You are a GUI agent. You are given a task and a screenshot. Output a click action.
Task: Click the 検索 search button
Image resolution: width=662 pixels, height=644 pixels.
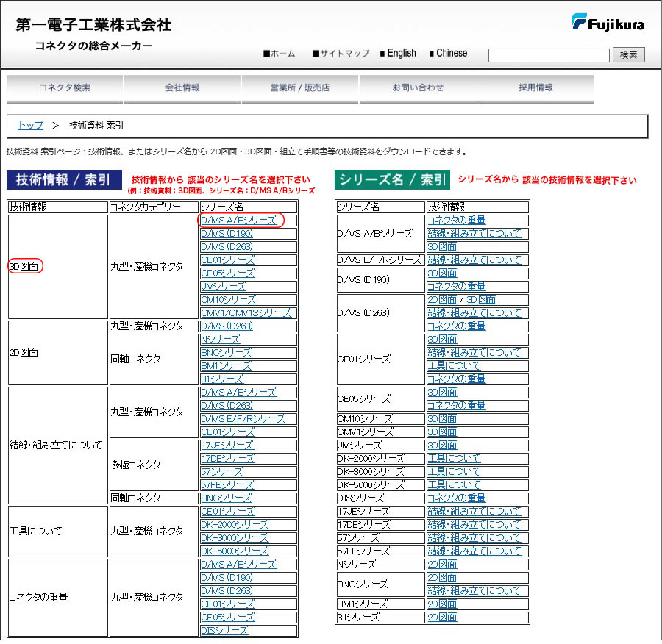(x=628, y=55)
